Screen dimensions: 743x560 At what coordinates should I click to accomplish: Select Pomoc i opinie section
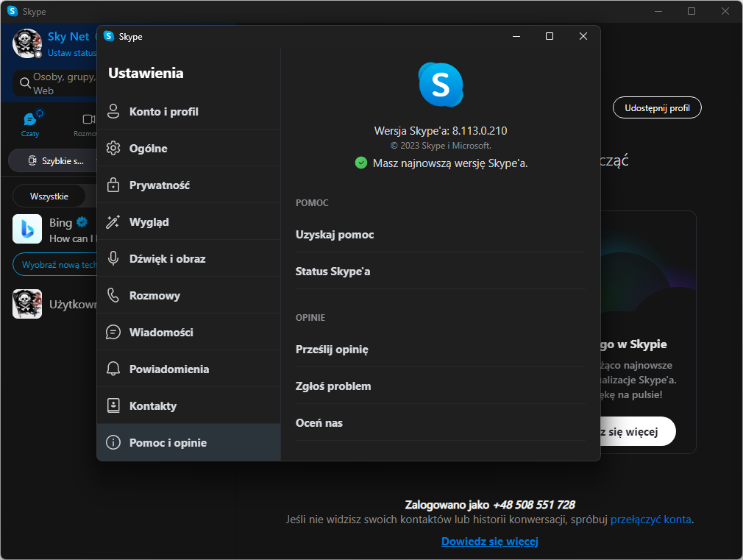click(188, 442)
